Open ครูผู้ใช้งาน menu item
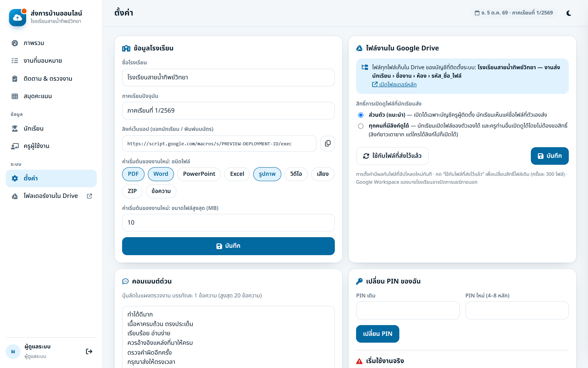The width and height of the screenshot is (588, 368). point(51,146)
